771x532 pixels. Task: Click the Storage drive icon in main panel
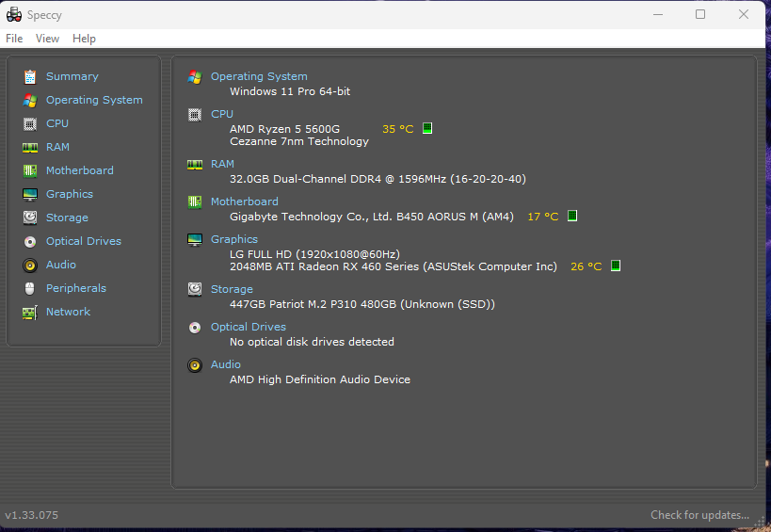[195, 290]
